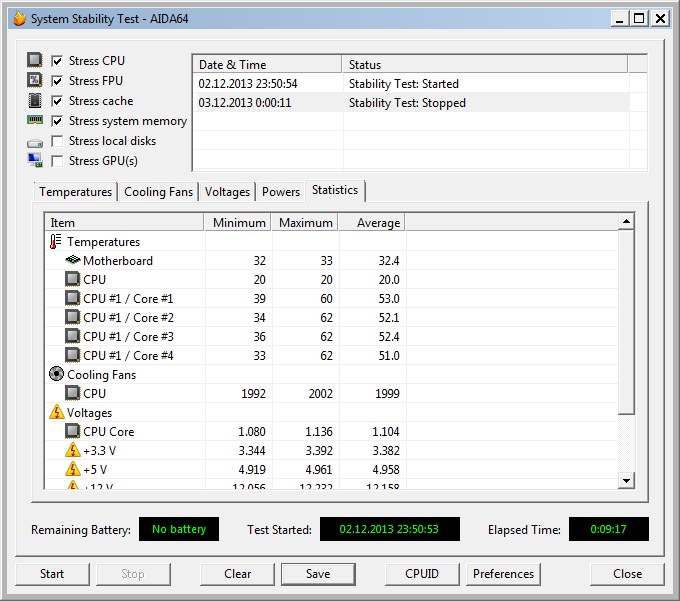Click the CPU fan maximum value 2002
Viewport: 680px width, 601px height.
pos(320,393)
